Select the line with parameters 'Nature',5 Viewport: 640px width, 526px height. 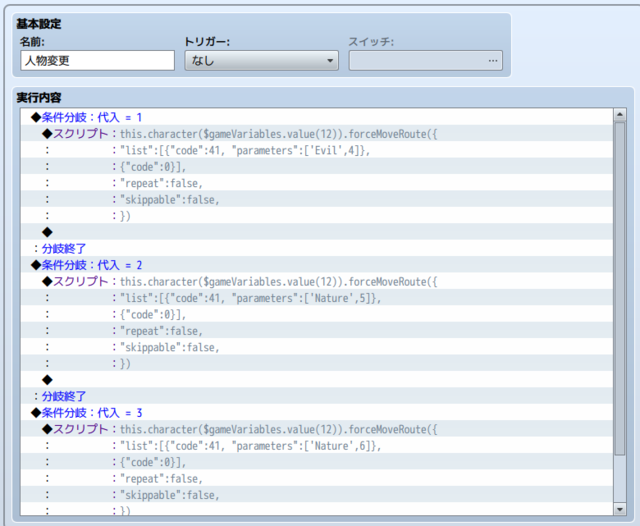tap(317, 298)
